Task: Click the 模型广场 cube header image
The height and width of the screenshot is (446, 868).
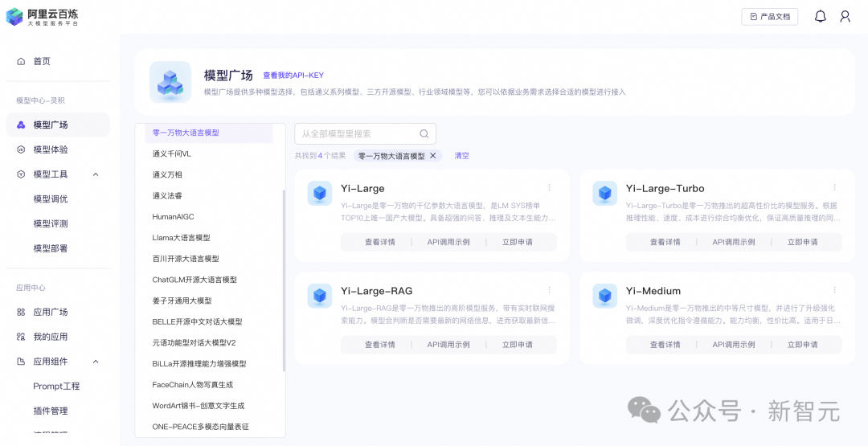Action: pos(170,82)
